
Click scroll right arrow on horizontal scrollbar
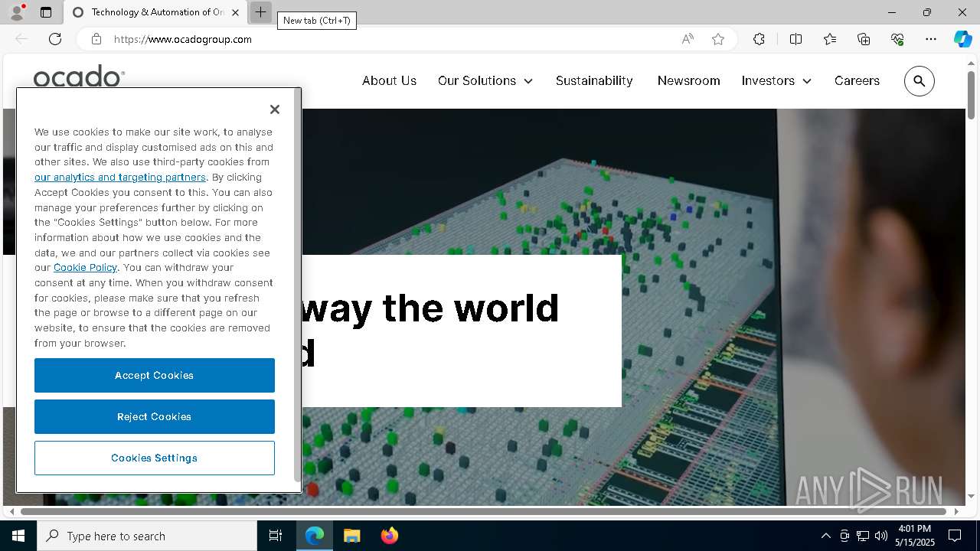pyautogui.click(x=956, y=511)
